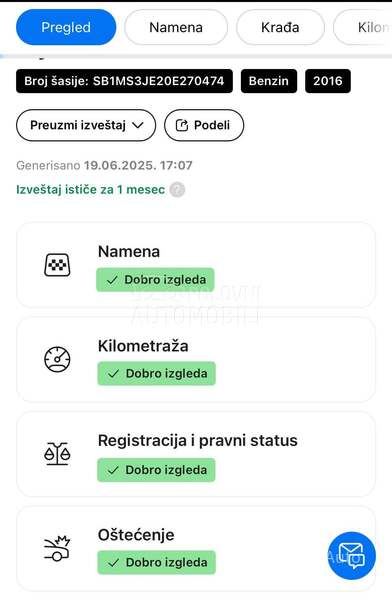This screenshot has width=392, height=600.
Task: Click the Benzin fuel type badge
Action: pos(269,81)
